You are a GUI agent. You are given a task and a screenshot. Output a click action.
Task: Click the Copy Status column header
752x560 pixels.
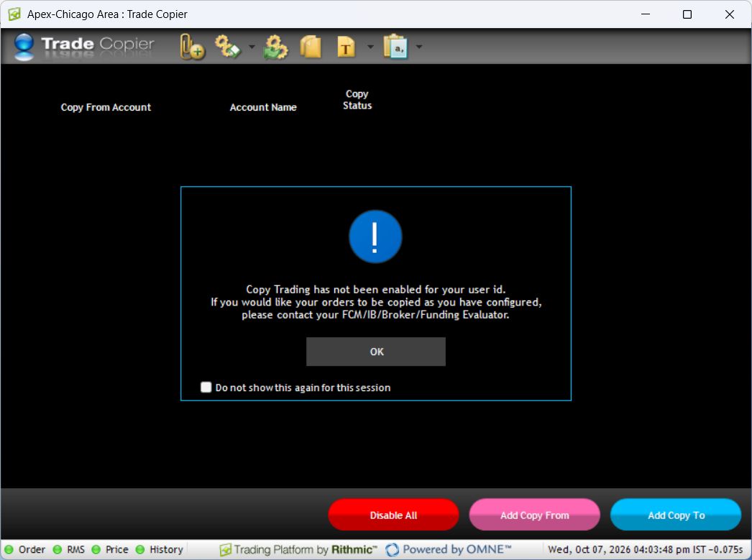coord(357,100)
